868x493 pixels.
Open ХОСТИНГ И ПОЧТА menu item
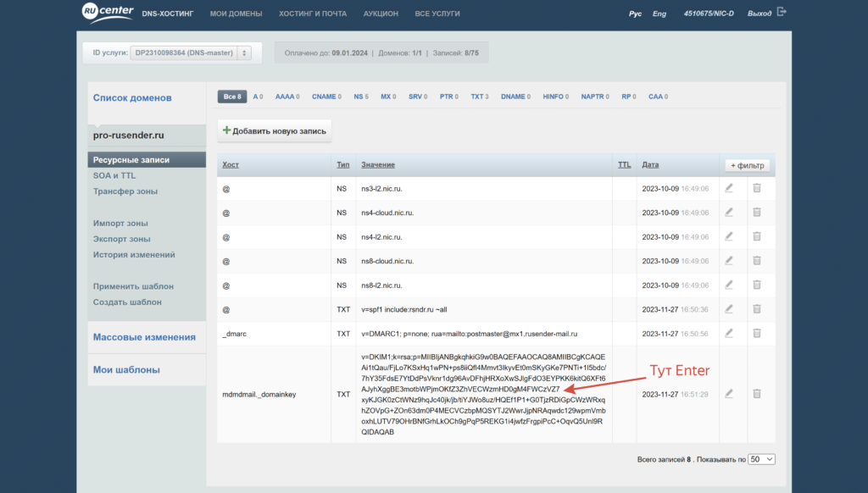tap(313, 14)
